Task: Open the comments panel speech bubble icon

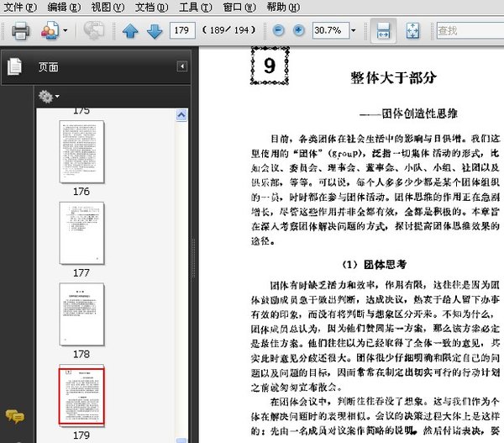Action: point(14,416)
